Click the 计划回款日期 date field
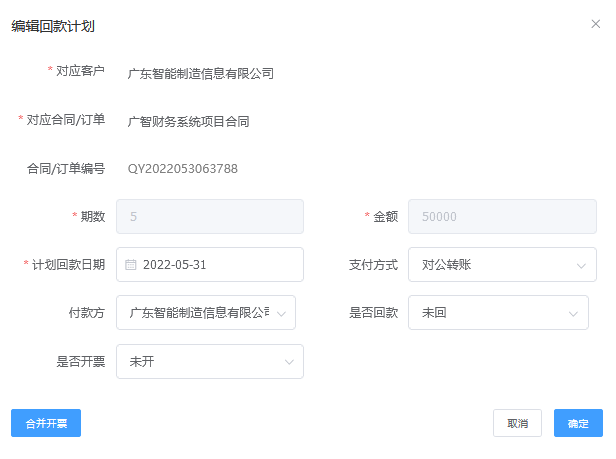Image resolution: width=616 pixels, height=459 pixels. tap(215, 265)
